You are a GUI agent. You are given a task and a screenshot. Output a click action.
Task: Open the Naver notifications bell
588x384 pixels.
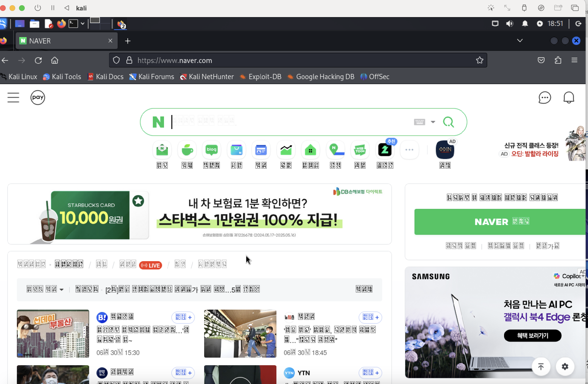point(569,97)
